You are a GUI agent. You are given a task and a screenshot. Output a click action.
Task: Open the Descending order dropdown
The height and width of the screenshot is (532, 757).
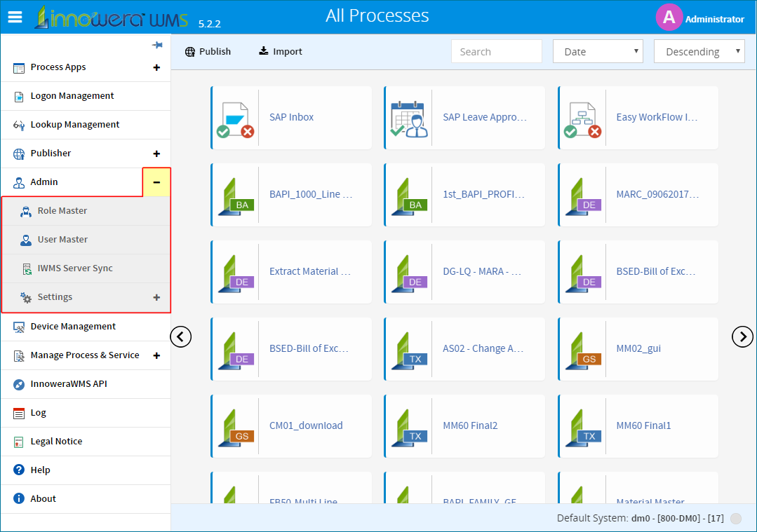(x=699, y=52)
